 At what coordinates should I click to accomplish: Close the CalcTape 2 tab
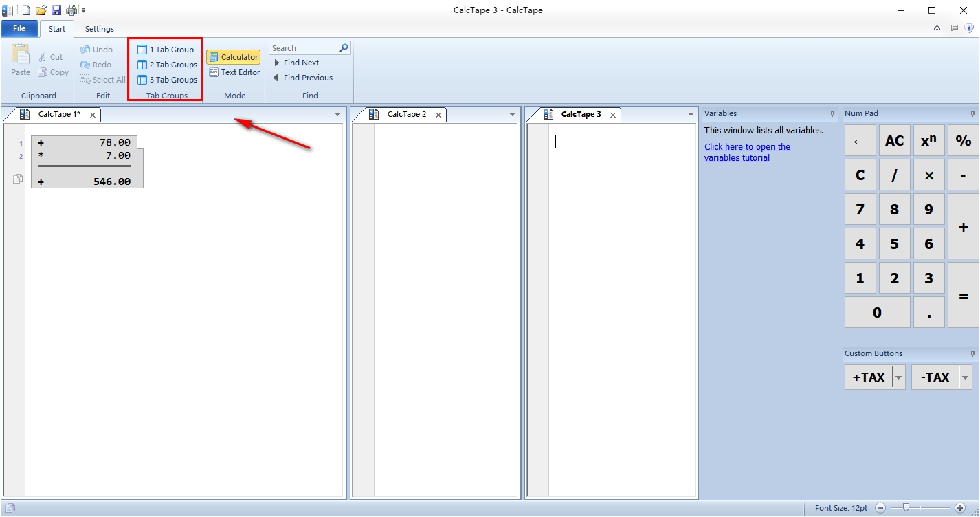[438, 115]
